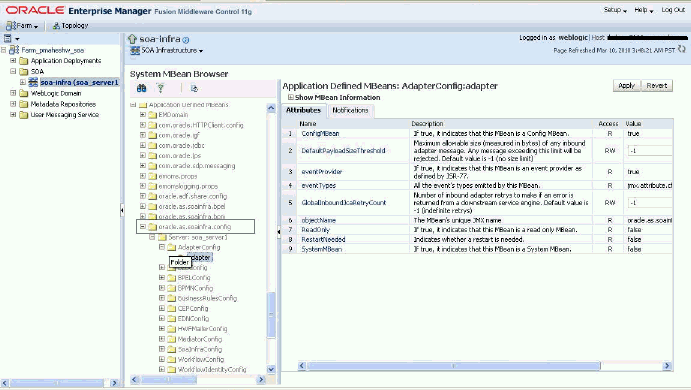Switch to the Notifications tab
The image size is (691, 390).
(x=350, y=110)
